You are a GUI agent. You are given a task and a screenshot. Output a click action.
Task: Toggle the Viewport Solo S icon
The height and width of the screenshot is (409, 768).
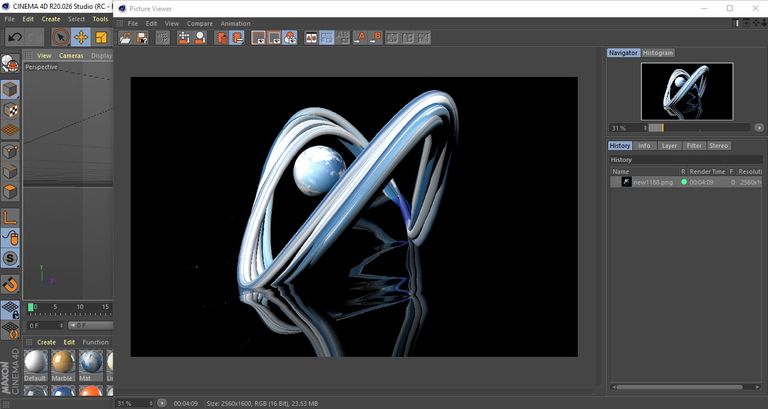[10, 258]
